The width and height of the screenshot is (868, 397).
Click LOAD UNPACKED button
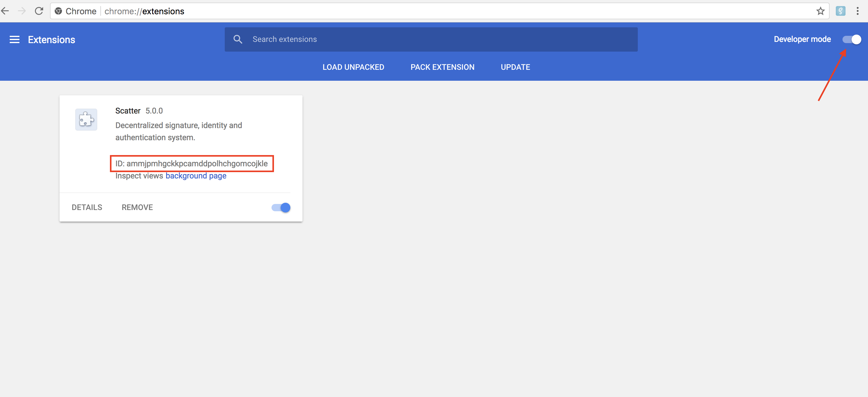pos(353,67)
